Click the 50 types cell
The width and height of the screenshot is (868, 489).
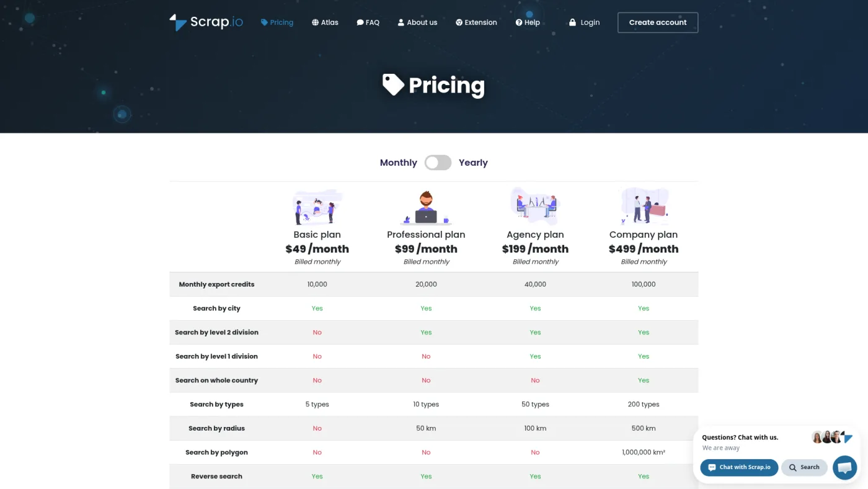[535, 405]
